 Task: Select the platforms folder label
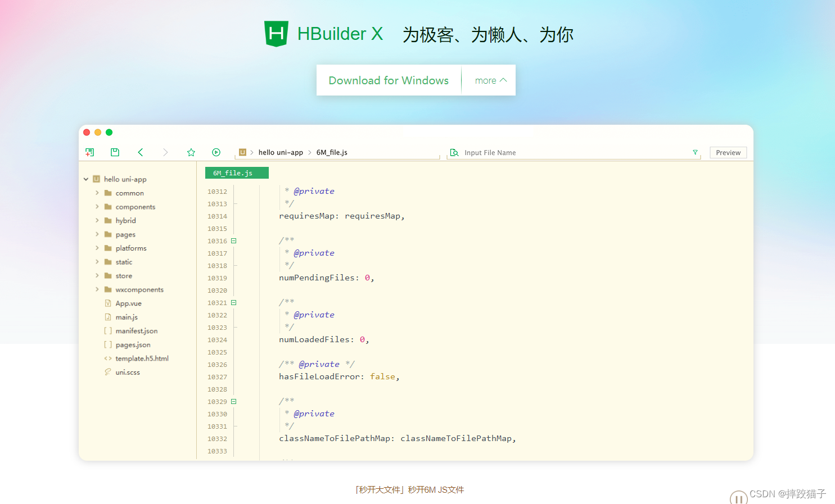(x=131, y=248)
